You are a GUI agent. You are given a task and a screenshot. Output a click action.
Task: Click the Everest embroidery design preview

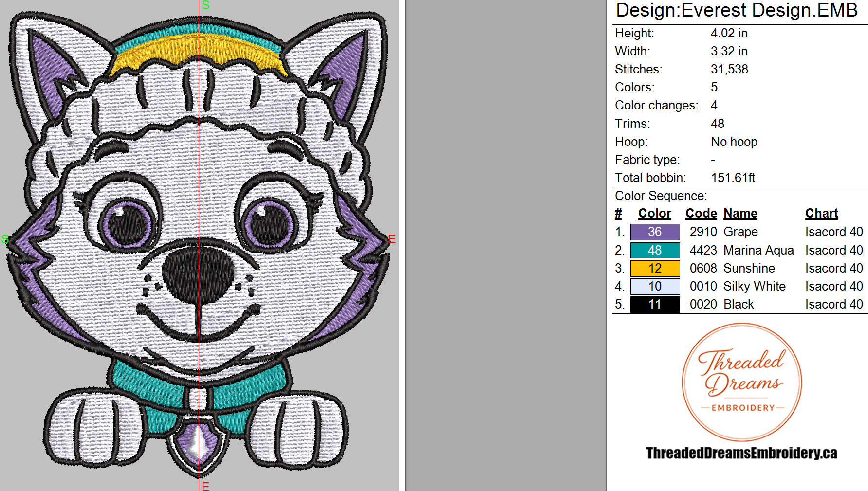(x=199, y=246)
